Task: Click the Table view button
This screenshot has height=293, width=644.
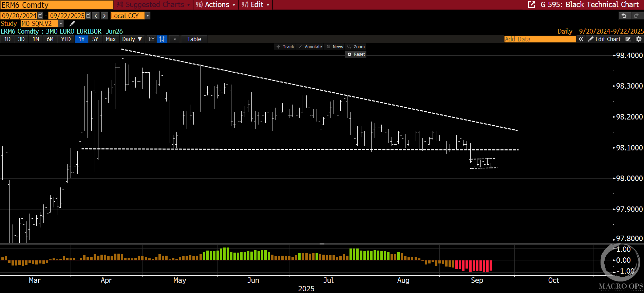Action: coord(194,39)
